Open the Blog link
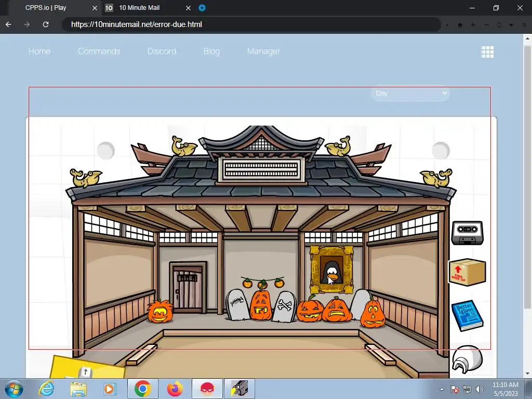532x399 pixels. coord(212,51)
